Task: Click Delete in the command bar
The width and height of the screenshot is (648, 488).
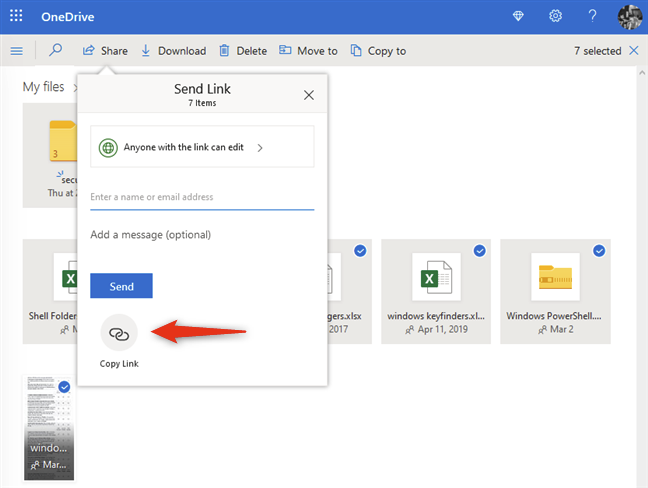Action: (x=243, y=51)
